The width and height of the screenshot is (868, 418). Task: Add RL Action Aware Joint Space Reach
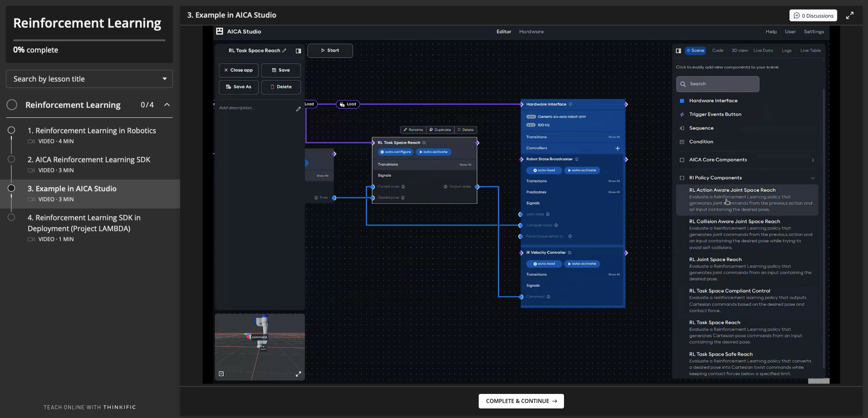(747, 199)
